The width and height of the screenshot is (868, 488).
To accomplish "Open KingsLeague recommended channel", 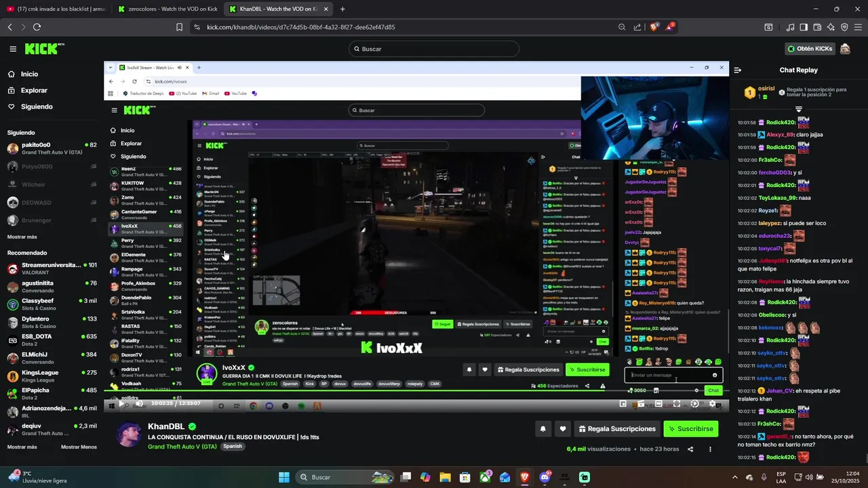I will 52,376.
